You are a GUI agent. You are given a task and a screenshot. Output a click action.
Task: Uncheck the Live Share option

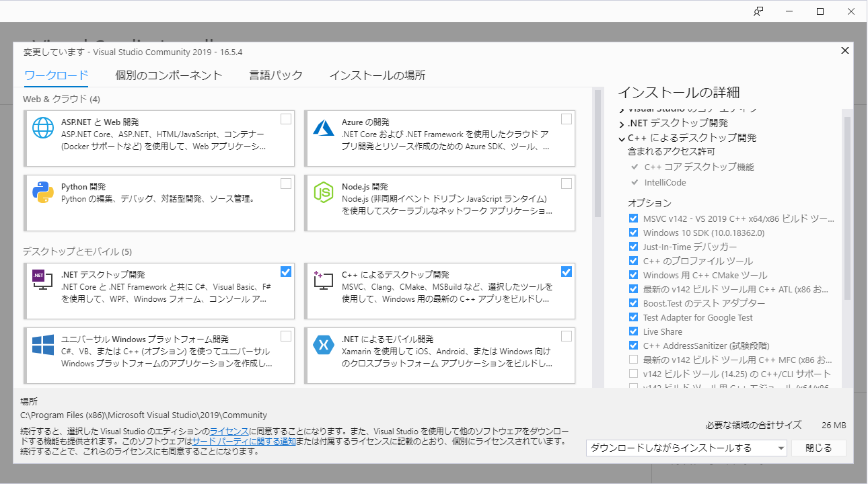click(x=633, y=331)
